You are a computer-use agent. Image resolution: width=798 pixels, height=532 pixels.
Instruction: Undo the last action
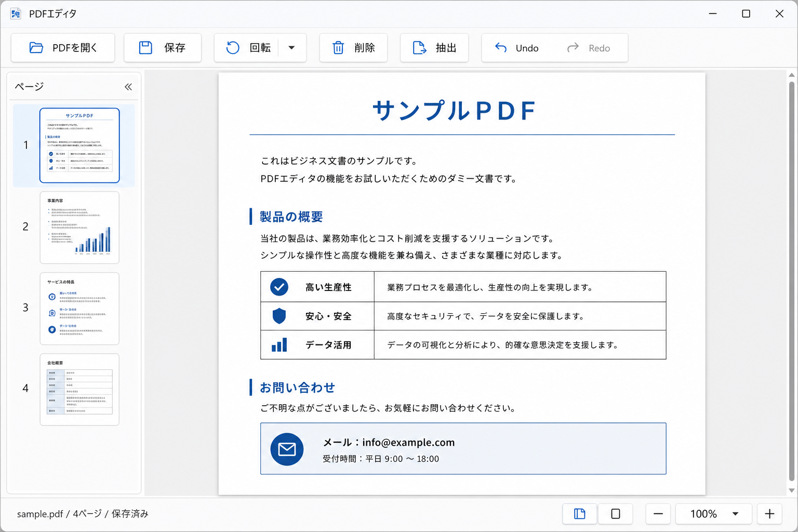(x=516, y=48)
